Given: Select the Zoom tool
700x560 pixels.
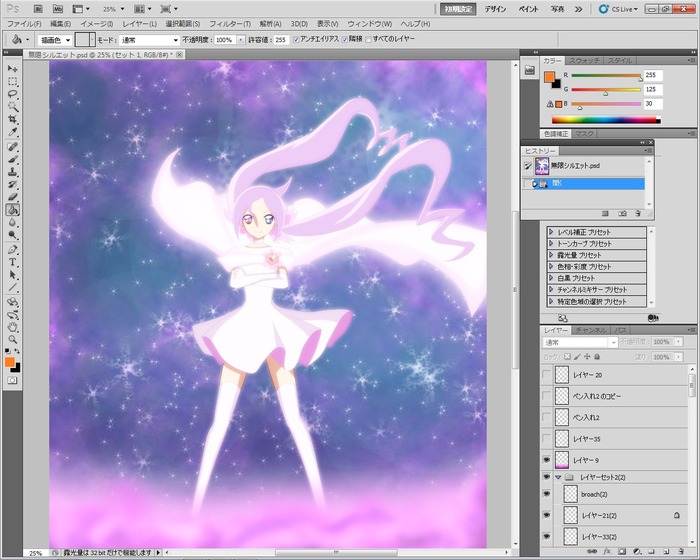Looking at the screenshot, I should (x=12, y=340).
